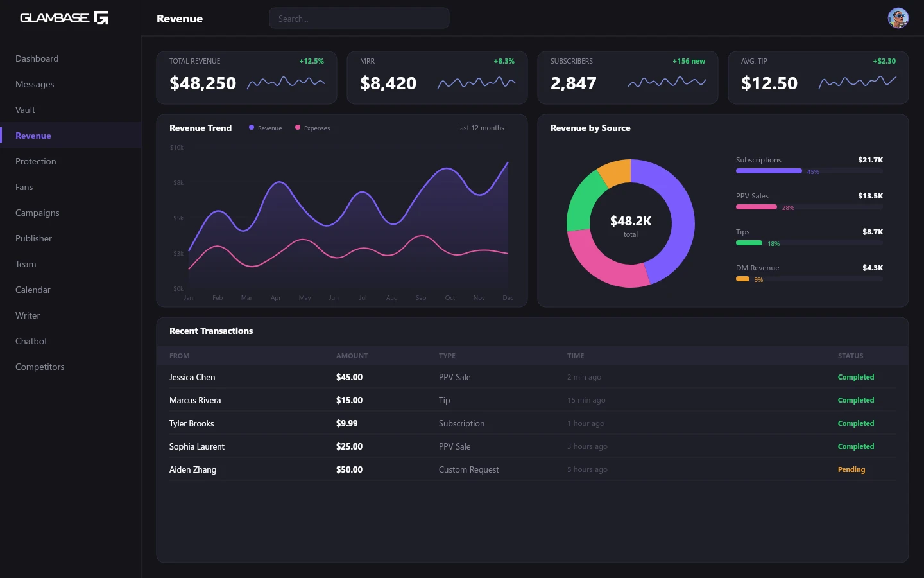924x578 pixels.
Task: Click the search input field
Action: click(359, 19)
